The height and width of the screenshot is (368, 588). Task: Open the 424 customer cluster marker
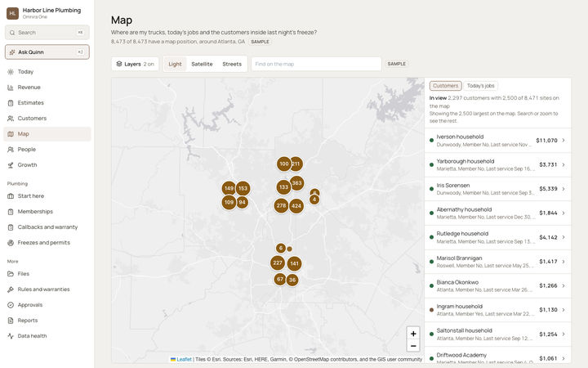(296, 206)
